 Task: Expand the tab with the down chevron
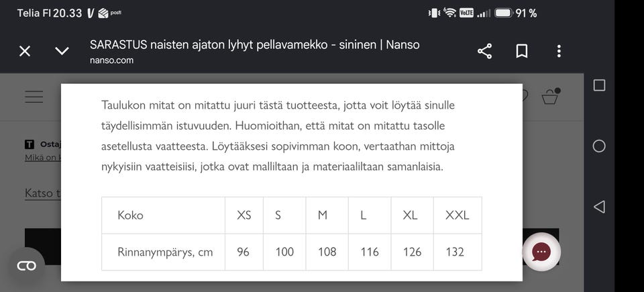62,51
